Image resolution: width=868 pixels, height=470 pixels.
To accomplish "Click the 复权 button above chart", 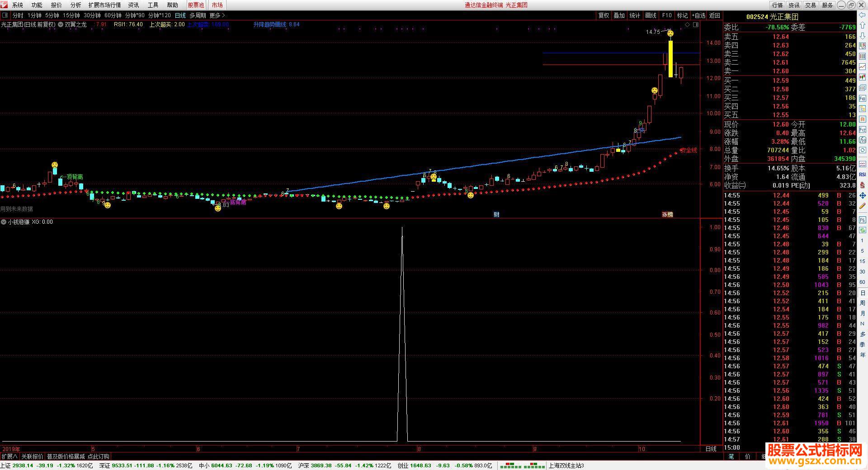I will pyautogui.click(x=604, y=15).
